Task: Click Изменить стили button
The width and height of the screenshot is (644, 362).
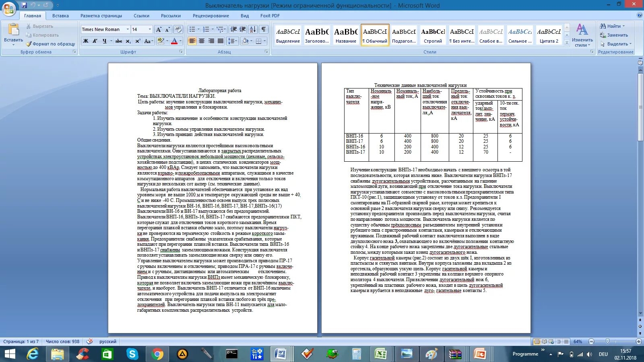Action: coord(582,35)
